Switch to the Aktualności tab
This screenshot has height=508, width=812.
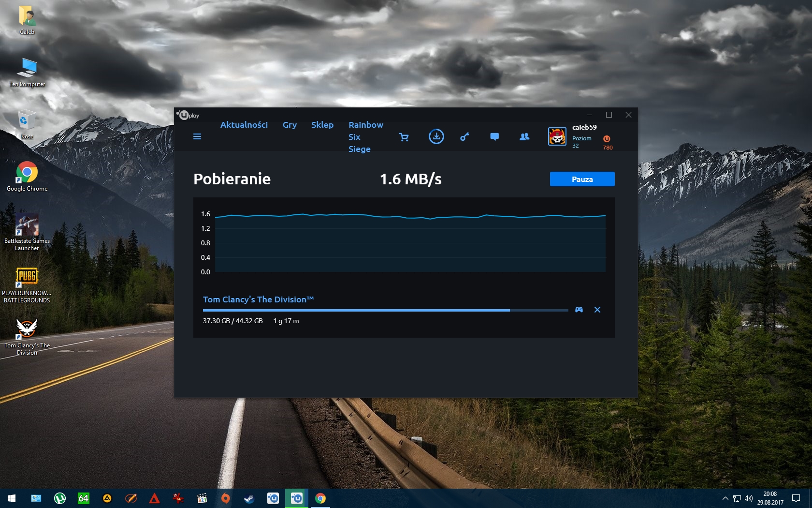click(x=244, y=125)
